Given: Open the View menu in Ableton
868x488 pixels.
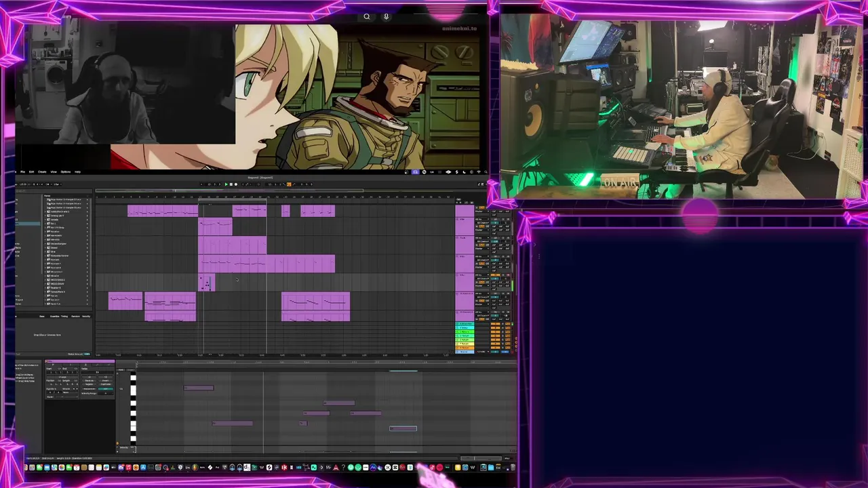Looking at the screenshot, I should 54,171.
